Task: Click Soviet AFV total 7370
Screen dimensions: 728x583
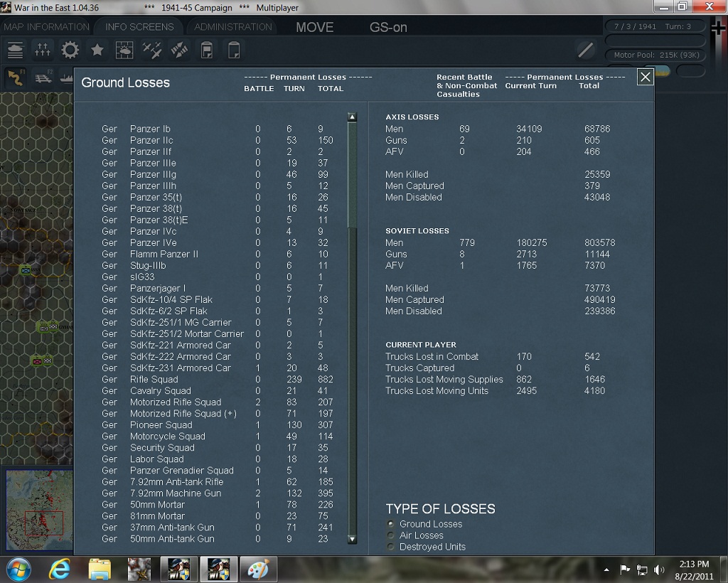Action: [595, 265]
